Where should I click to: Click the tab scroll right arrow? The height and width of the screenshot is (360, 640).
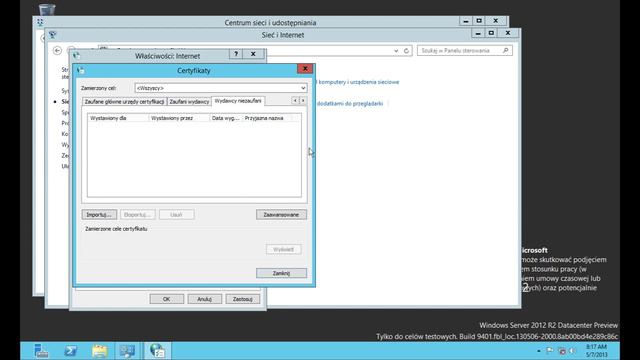[303, 100]
